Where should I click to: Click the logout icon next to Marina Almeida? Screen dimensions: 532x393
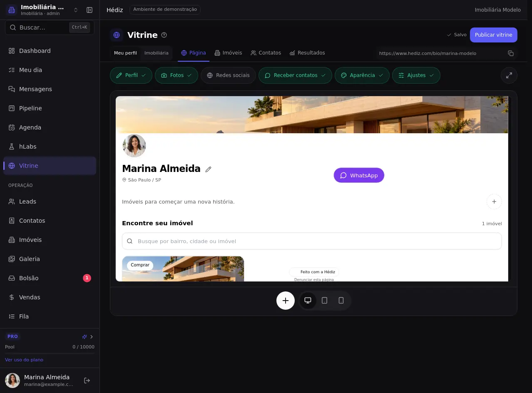pos(87,381)
